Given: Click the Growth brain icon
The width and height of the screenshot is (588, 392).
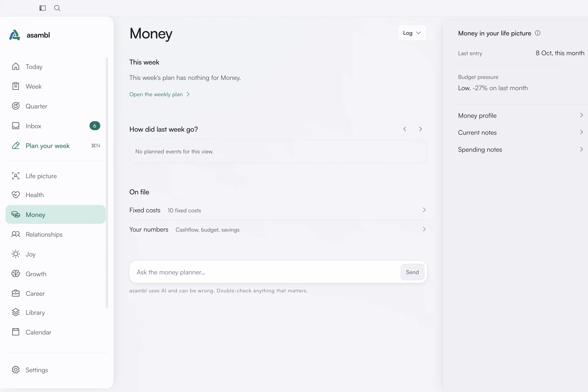Looking at the screenshot, I should pyautogui.click(x=16, y=273).
